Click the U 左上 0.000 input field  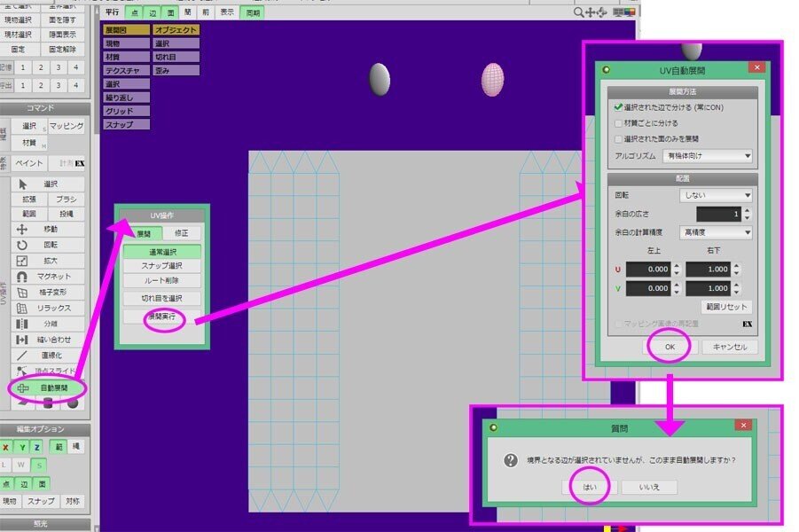[648, 269]
